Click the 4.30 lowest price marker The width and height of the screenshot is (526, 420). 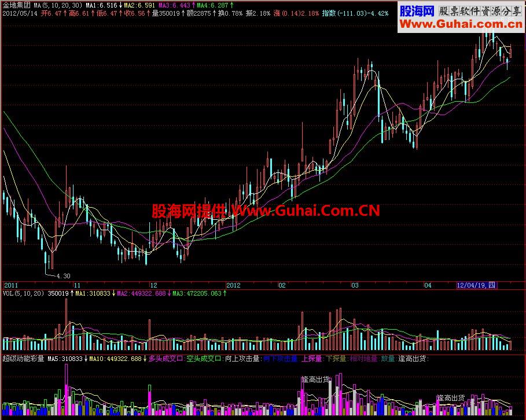(x=63, y=276)
